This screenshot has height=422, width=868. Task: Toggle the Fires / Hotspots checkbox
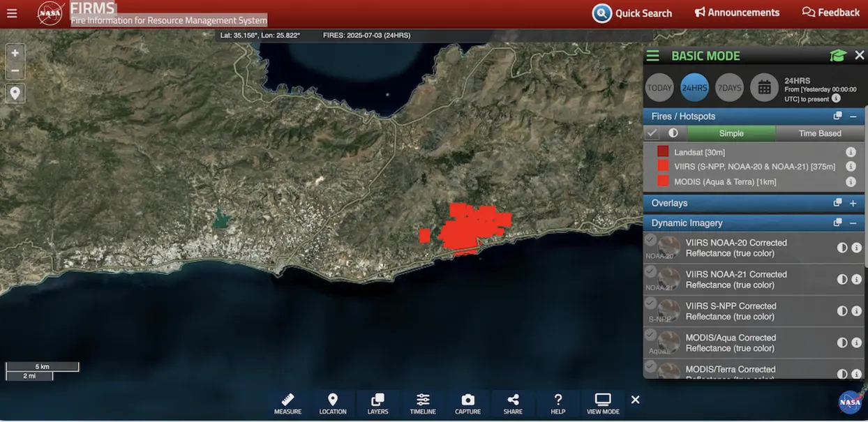652,133
